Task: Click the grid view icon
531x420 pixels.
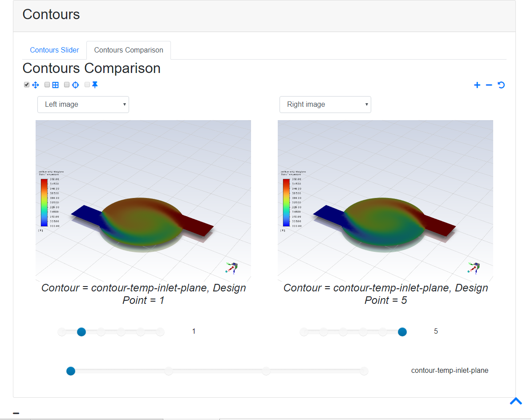Action: pos(55,85)
